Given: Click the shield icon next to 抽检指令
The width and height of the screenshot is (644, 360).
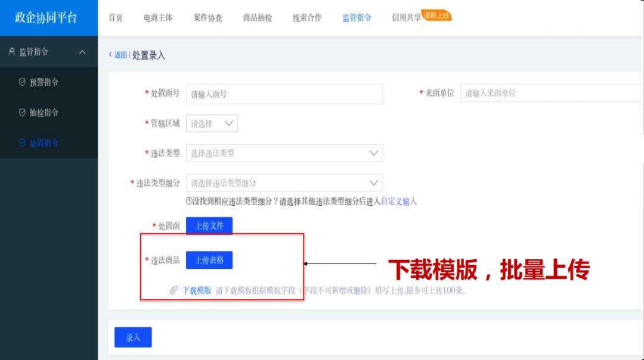Looking at the screenshot, I should [22, 112].
